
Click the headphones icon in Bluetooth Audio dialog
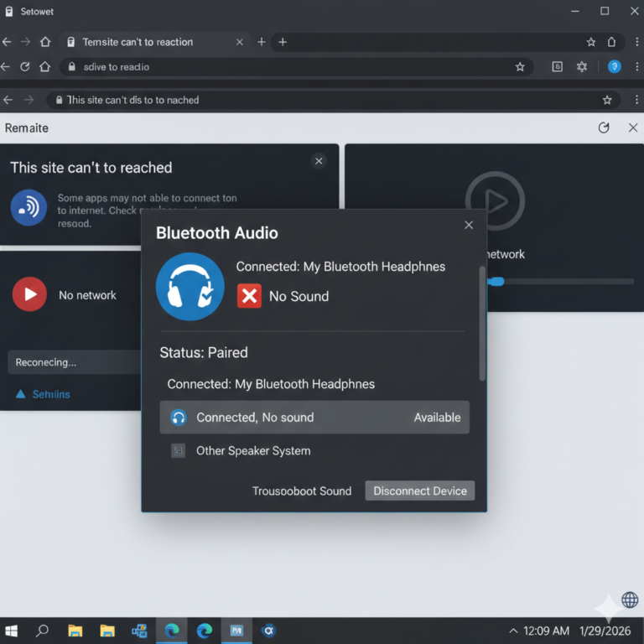click(190, 286)
